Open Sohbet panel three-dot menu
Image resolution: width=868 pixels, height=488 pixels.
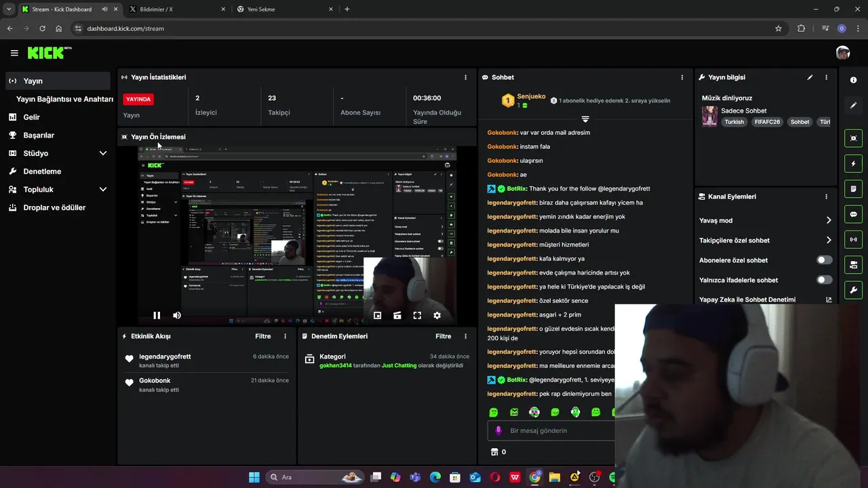(x=682, y=77)
